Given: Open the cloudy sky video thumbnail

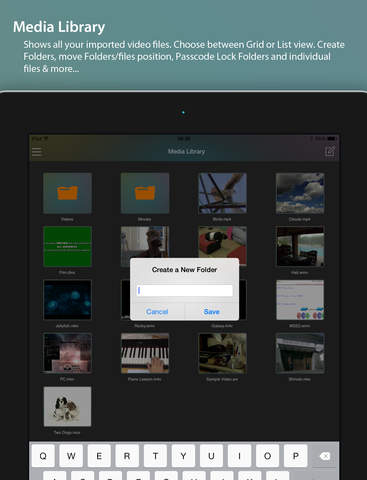Looking at the screenshot, I should [300, 193].
